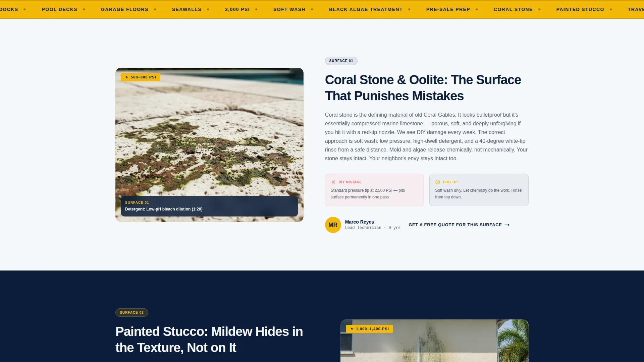The image size is (644, 362).
Task: Click Pre-Sale Prep in the ticker
Action: point(448,9)
